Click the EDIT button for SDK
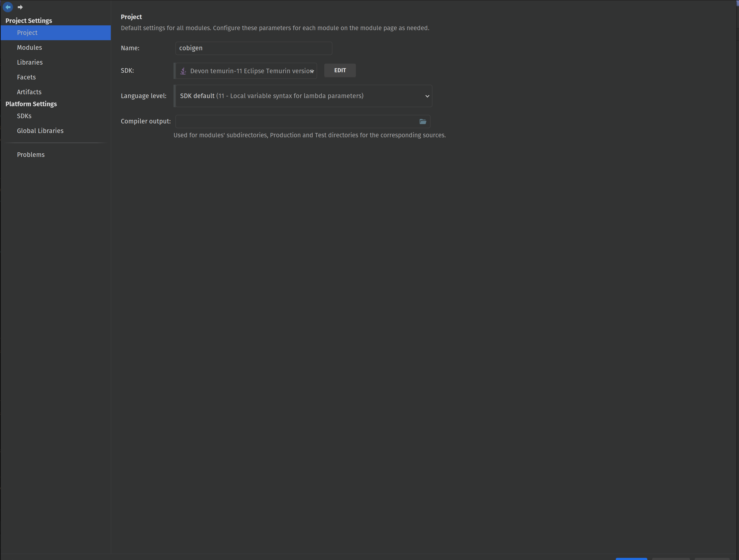Screen dimensions: 739x560 point(340,70)
